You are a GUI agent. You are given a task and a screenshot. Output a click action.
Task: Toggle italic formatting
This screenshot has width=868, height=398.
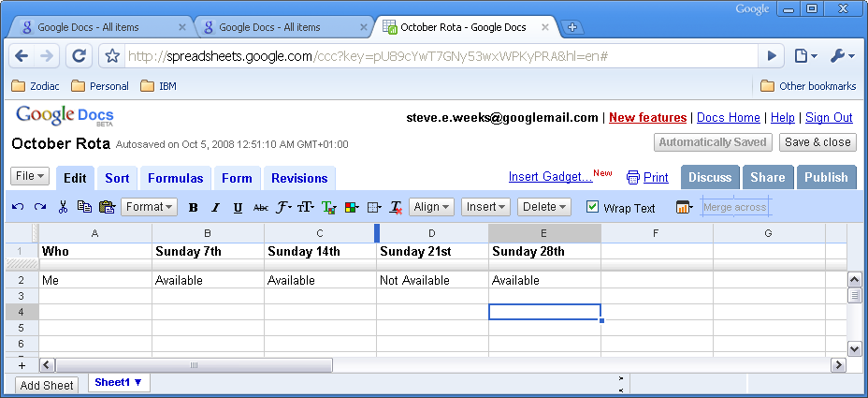(215, 208)
